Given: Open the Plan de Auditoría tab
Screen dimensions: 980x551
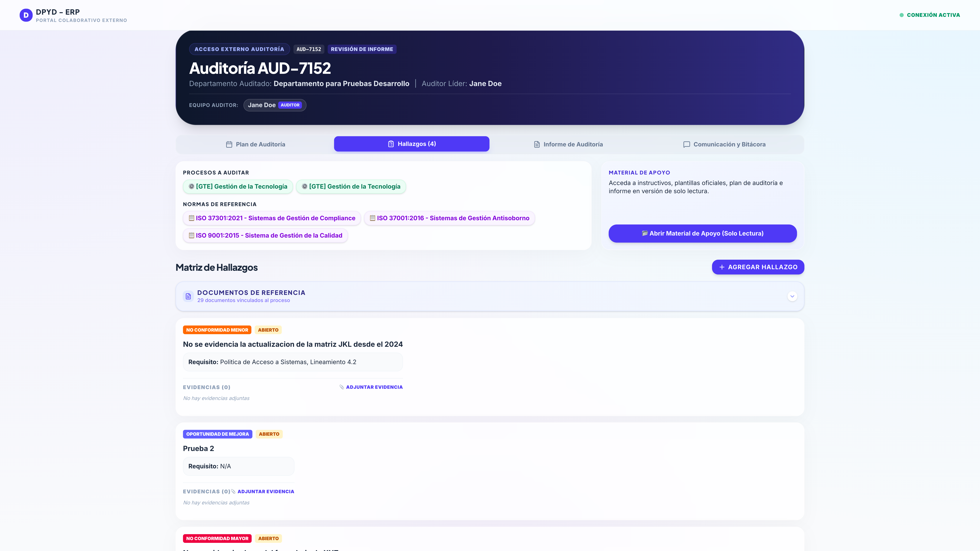Looking at the screenshot, I should click(255, 145).
